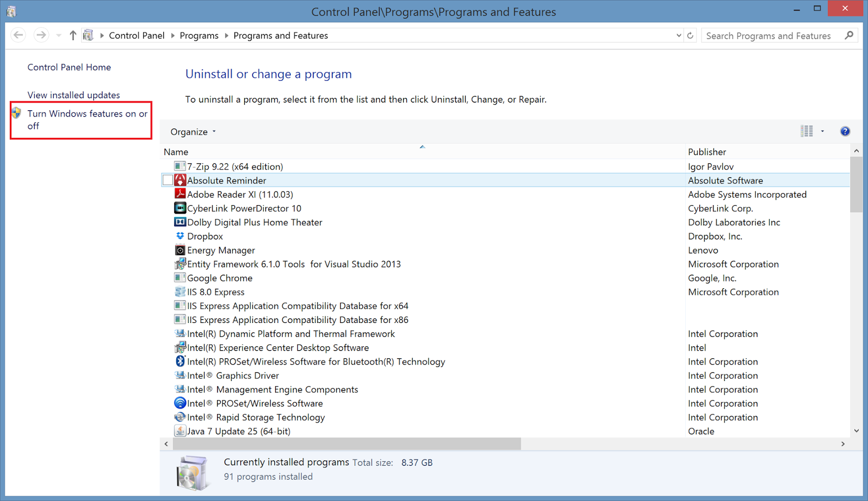The image size is (868, 501).
Task: Go forward with the forward arrow
Action: click(41, 35)
